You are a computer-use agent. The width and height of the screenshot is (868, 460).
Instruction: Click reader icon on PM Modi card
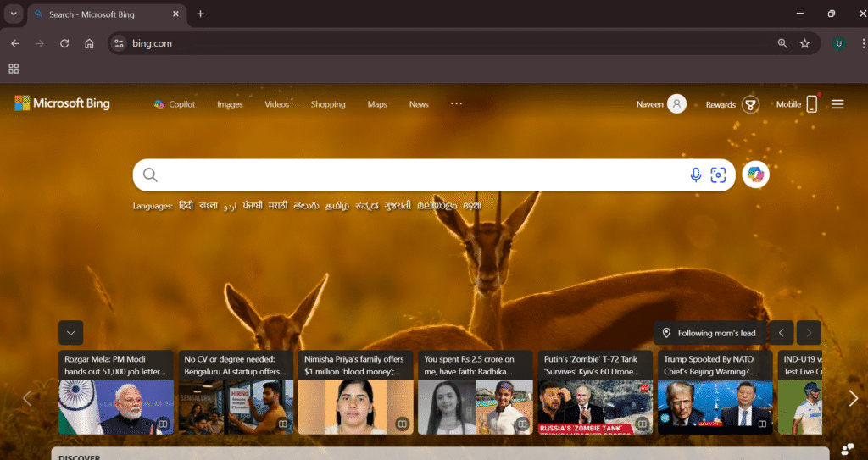click(x=163, y=424)
